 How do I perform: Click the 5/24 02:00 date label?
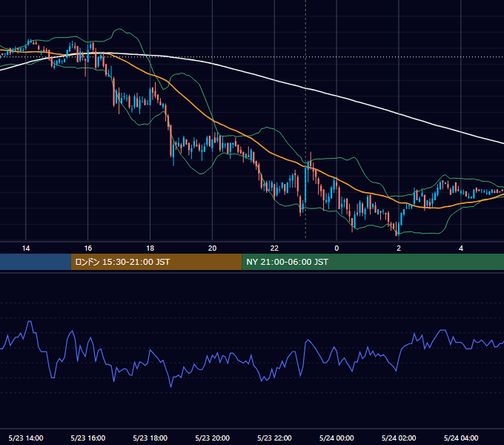click(x=399, y=438)
